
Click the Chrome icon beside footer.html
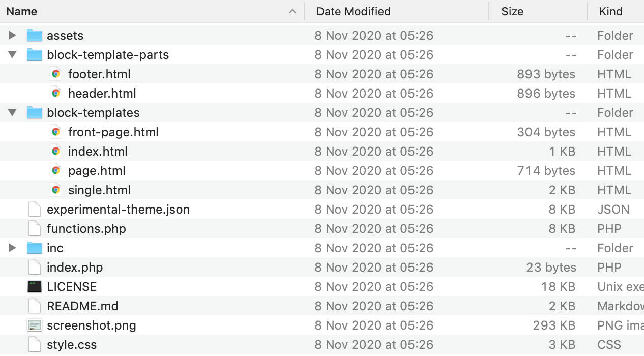tap(56, 74)
